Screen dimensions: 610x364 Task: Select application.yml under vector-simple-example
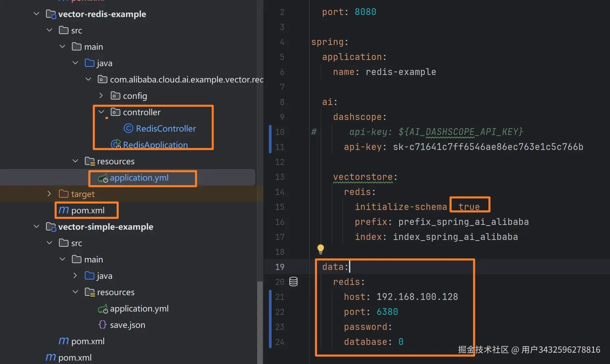pyautogui.click(x=139, y=308)
